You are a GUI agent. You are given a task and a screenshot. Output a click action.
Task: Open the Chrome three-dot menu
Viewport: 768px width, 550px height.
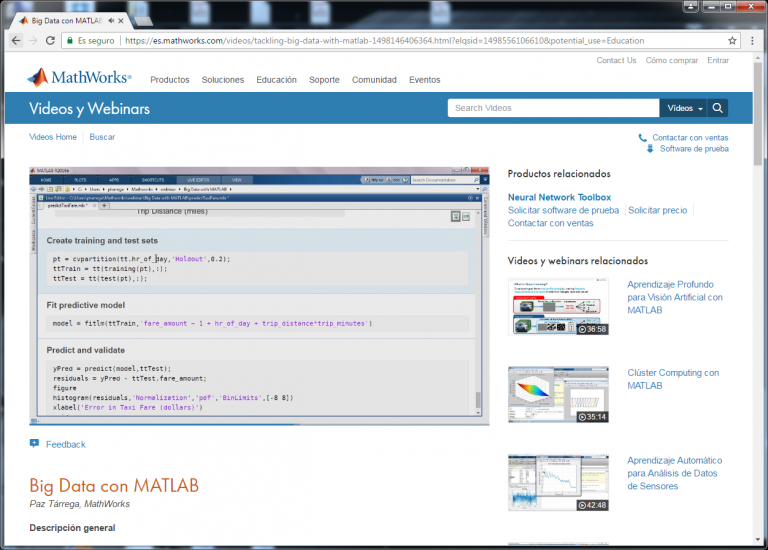(753, 41)
